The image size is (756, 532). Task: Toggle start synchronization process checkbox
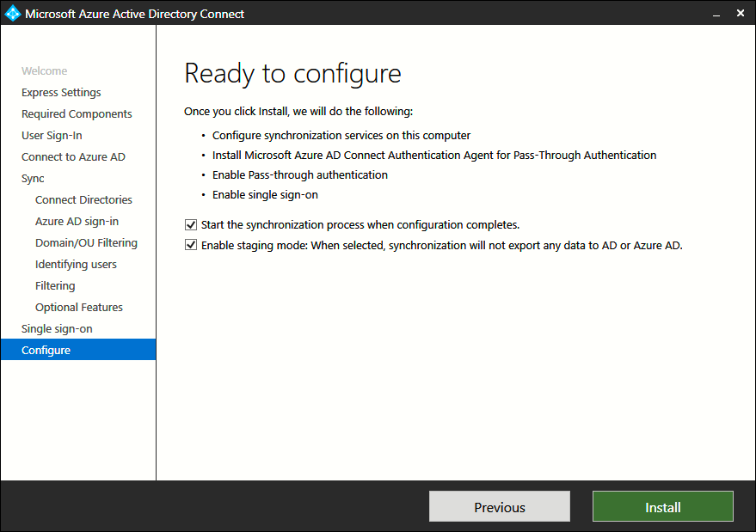coord(191,225)
